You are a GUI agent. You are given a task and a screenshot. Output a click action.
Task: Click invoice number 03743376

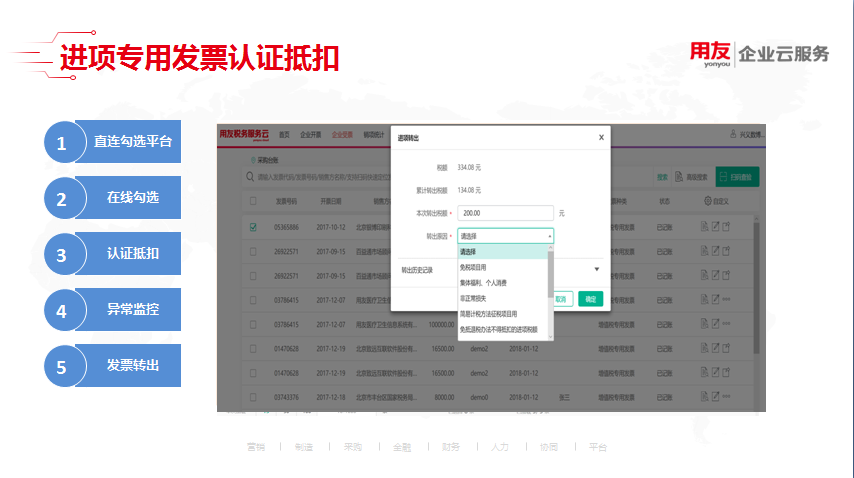pyautogui.click(x=286, y=397)
